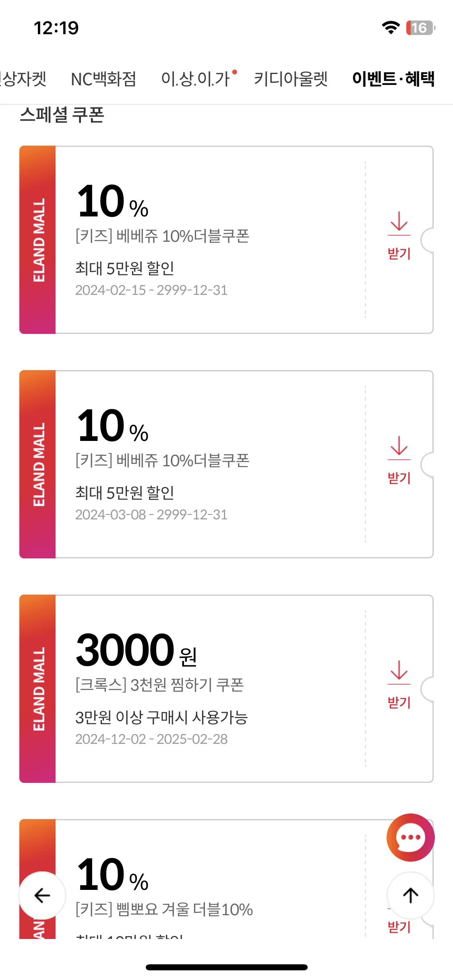Image resolution: width=453 pixels, height=980 pixels.
Task: Switch to the 이.상.이.가 tab
Action: 195,79
